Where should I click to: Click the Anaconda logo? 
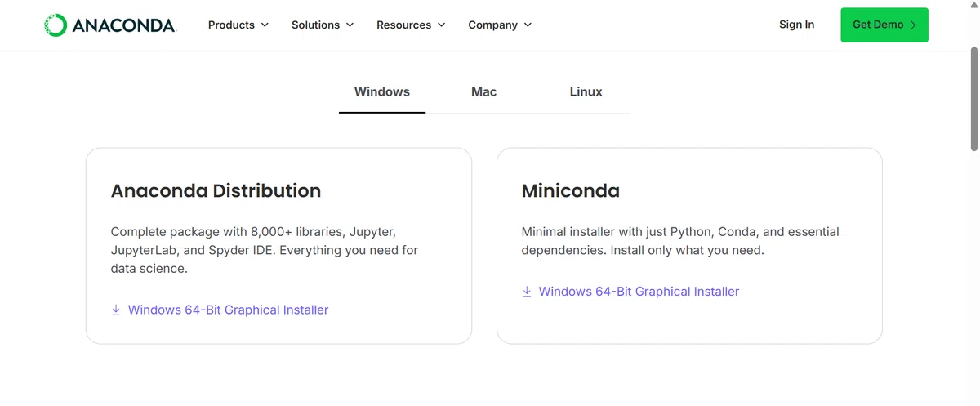[x=110, y=25]
